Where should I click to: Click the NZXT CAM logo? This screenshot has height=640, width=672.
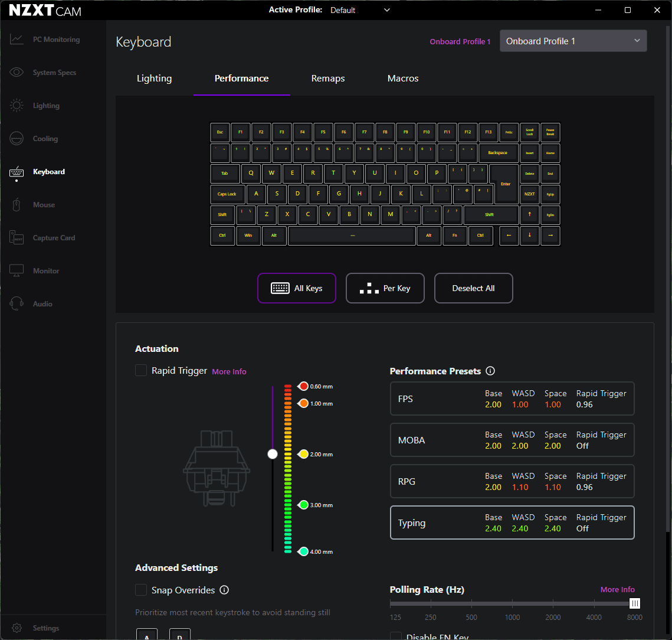point(45,10)
